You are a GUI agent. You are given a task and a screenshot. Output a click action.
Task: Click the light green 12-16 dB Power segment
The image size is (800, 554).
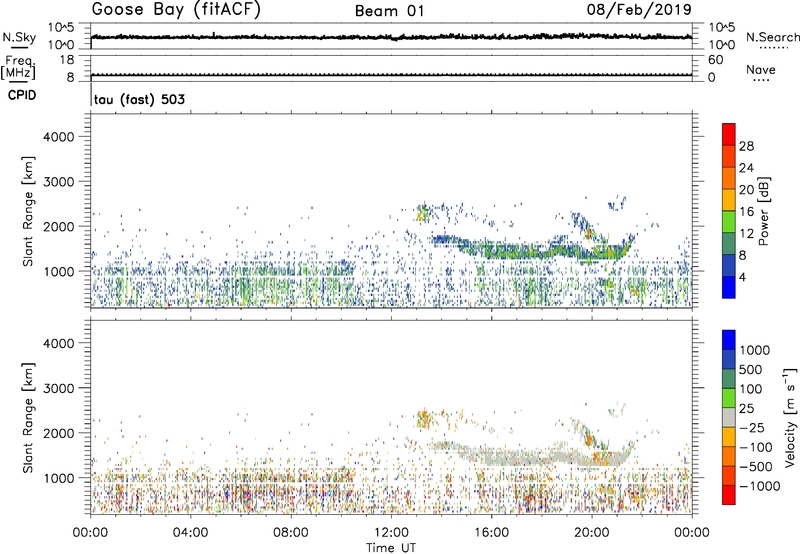point(729,221)
